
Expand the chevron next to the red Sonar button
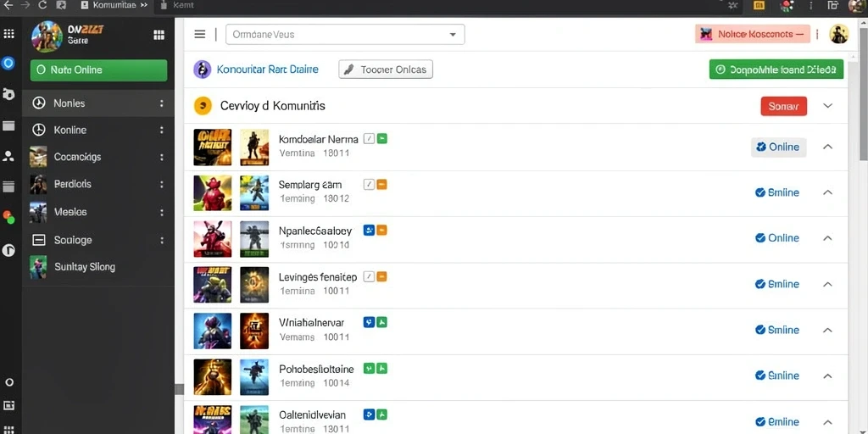click(x=827, y=106)
